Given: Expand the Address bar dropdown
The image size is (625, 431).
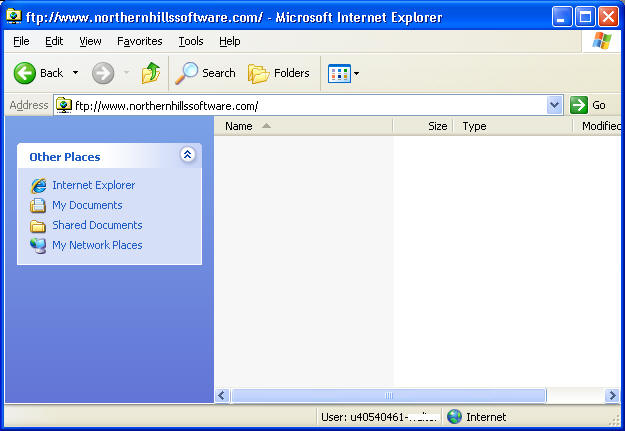Looking at the screenshot, I should tap(555, 105).
